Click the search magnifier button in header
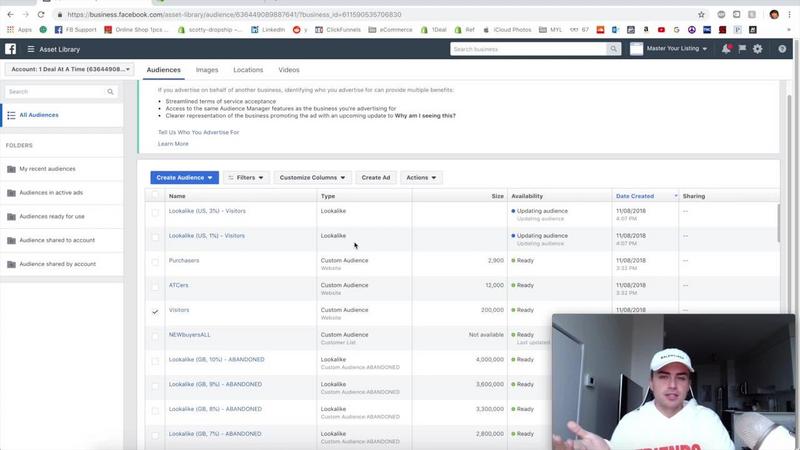This screenshot has width=800, height=450. point(613,49)
